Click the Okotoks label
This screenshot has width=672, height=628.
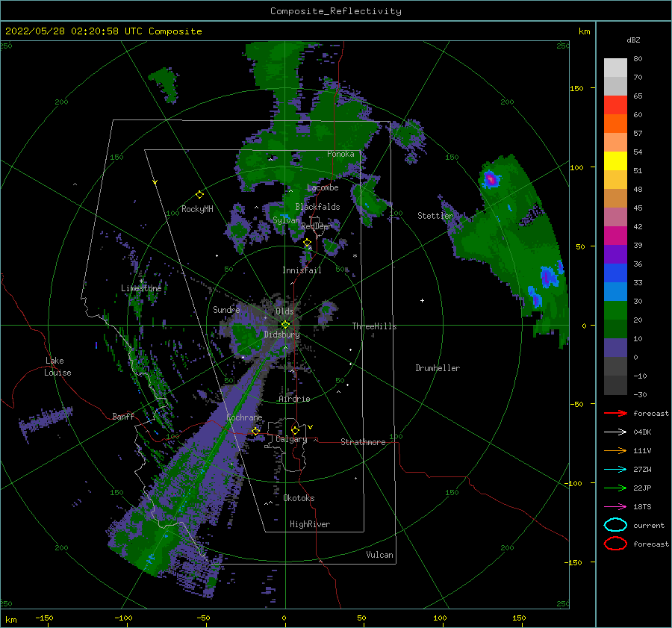tap(299, 498)
